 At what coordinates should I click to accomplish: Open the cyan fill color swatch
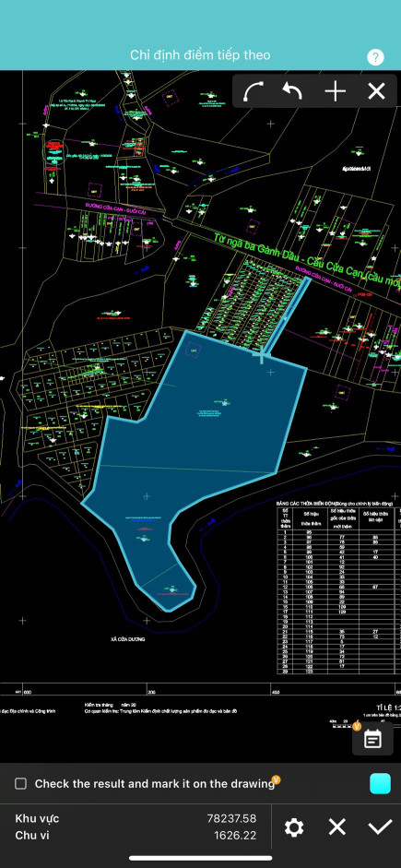pyautogui.click(x=380, y=783)
